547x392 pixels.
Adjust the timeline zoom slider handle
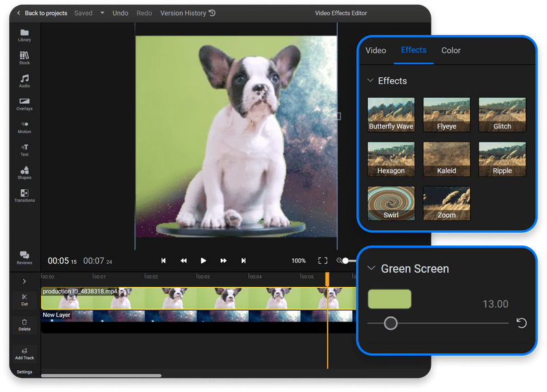pyautogui.click(x=345, y=261)
